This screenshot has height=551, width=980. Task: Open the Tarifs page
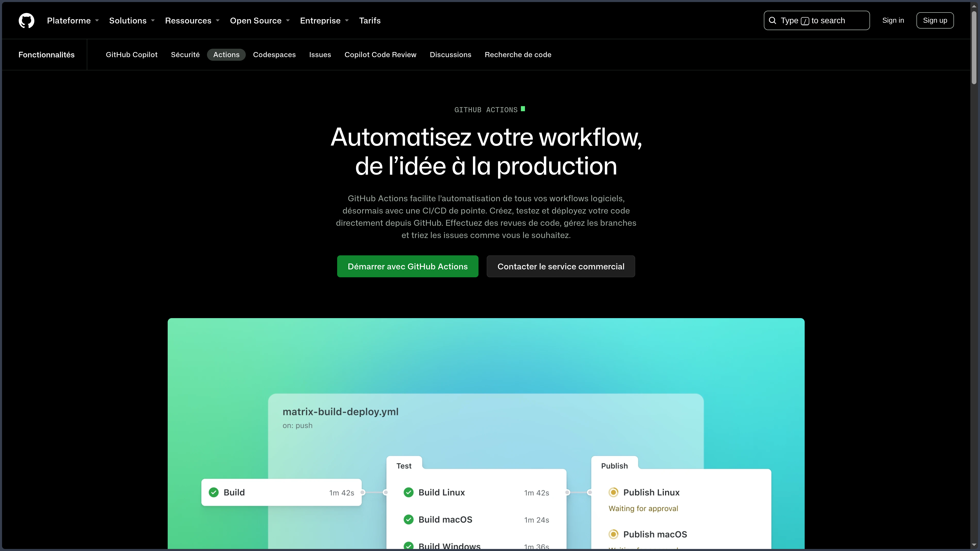(x=370, y=20)
